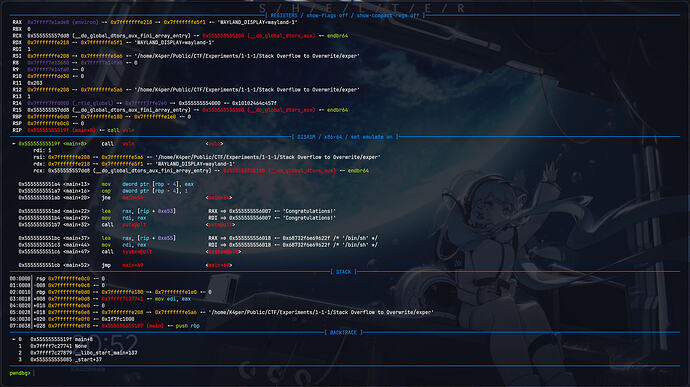Select the RCX register label

pos(17,36)
